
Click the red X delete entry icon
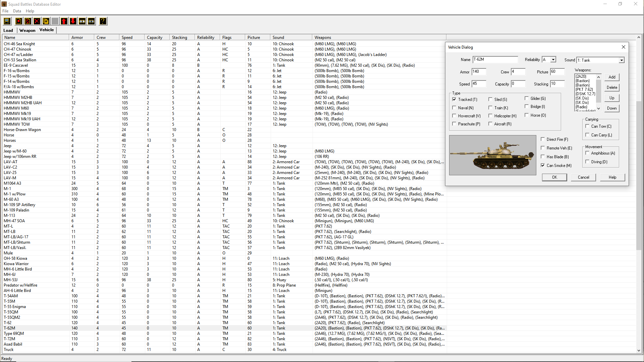coord(37,21)
